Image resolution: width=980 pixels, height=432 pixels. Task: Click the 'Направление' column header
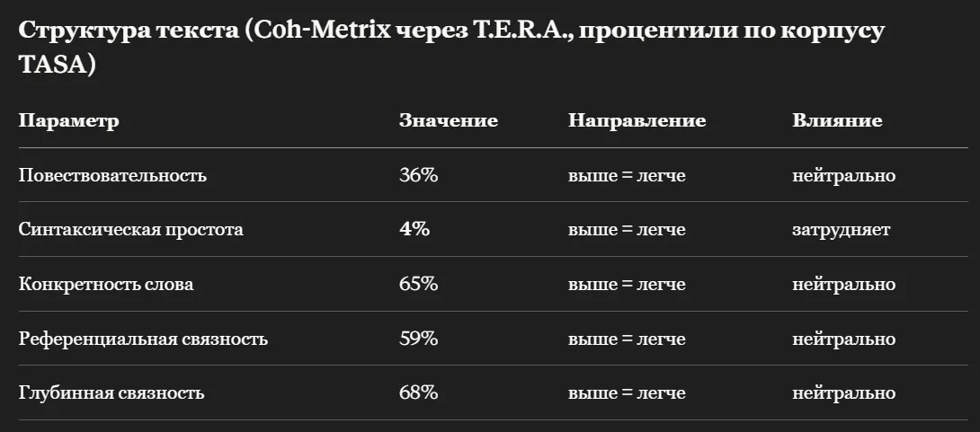(637, 120)
